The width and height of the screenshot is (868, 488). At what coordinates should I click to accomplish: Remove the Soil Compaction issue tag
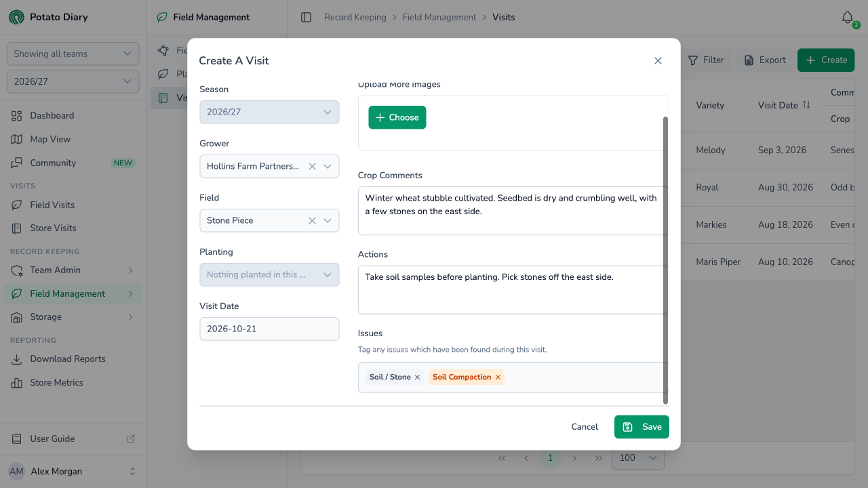pos(498,377)
